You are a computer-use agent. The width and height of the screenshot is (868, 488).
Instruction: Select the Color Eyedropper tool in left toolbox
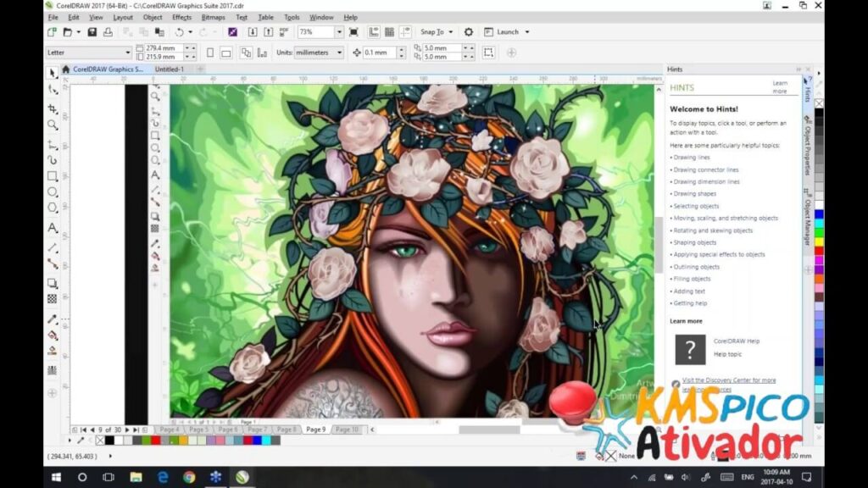tap(52, 319)
